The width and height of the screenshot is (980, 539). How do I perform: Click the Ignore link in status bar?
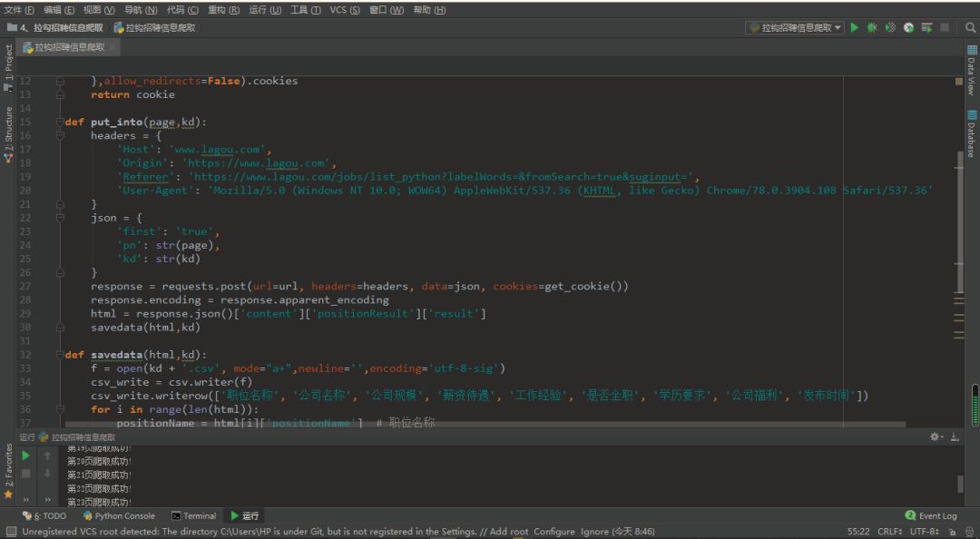(x=594, y=532)
